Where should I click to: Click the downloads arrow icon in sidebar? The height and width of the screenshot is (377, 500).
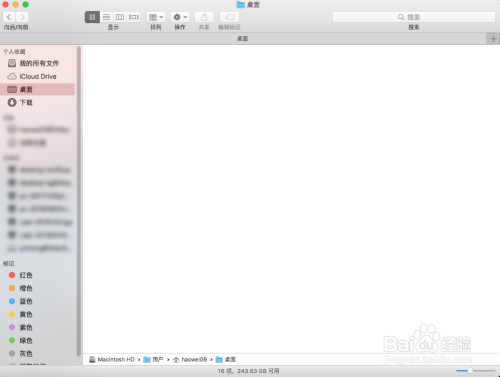pos(12,102)
